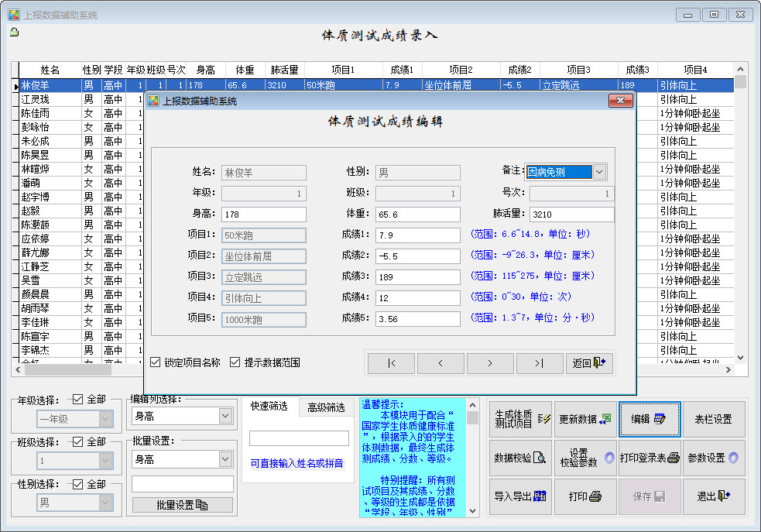Open the 备注 dropdown
Screen dimensions: 761x532
(x=600, y=172)
